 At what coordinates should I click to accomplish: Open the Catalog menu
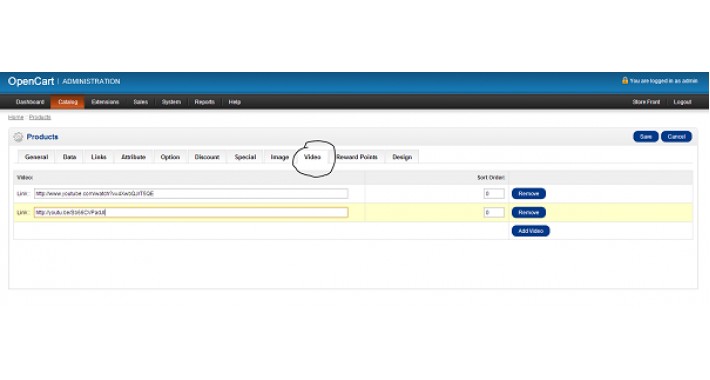(67, 102)
